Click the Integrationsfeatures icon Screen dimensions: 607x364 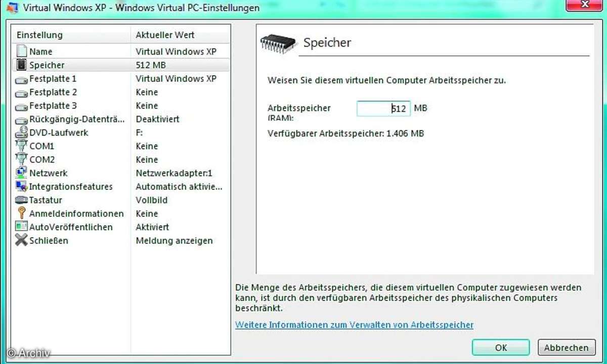point(21,187)
